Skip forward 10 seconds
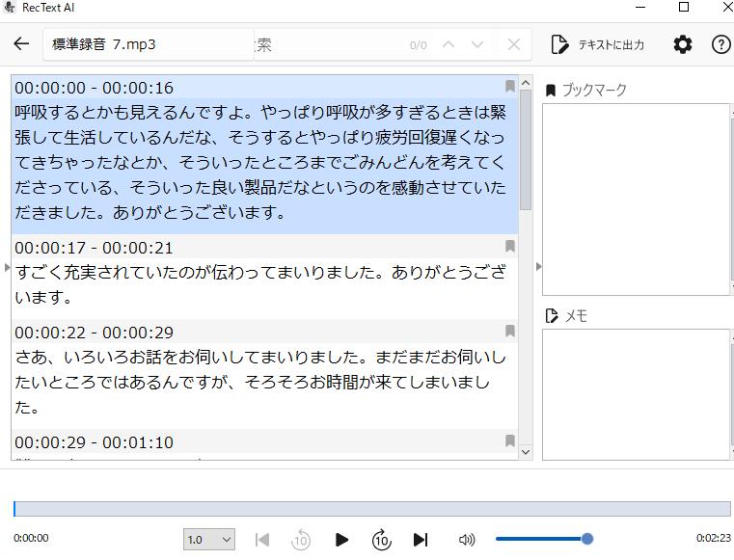734x560 pixels. click(381, 540)
